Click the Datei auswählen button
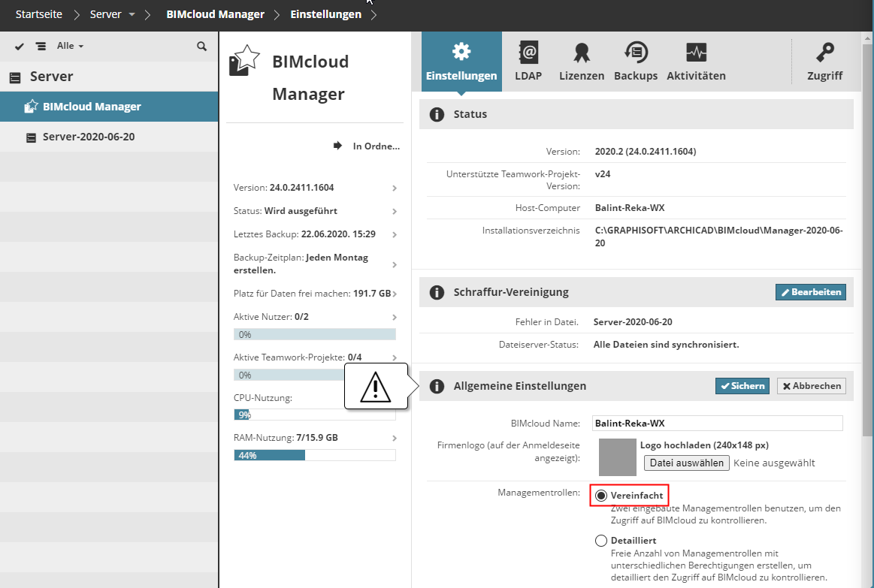The width and height of the screenshot is (874, 588). [687, 463]
